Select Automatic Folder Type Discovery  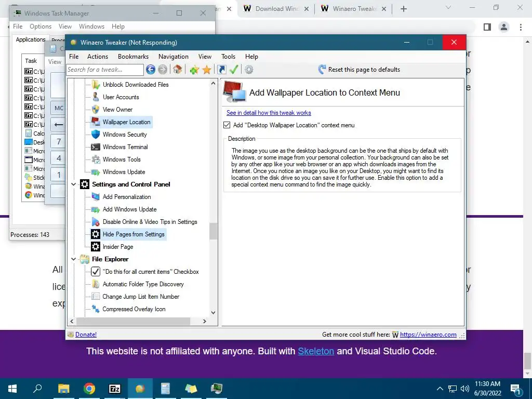[143, 284]
